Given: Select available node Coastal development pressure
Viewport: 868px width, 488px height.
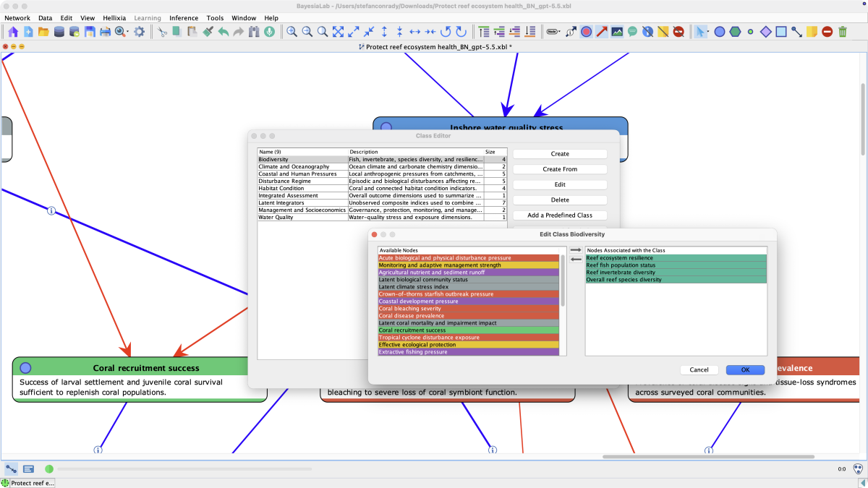Looking at the screenshot, I should [x=469, y=301].
